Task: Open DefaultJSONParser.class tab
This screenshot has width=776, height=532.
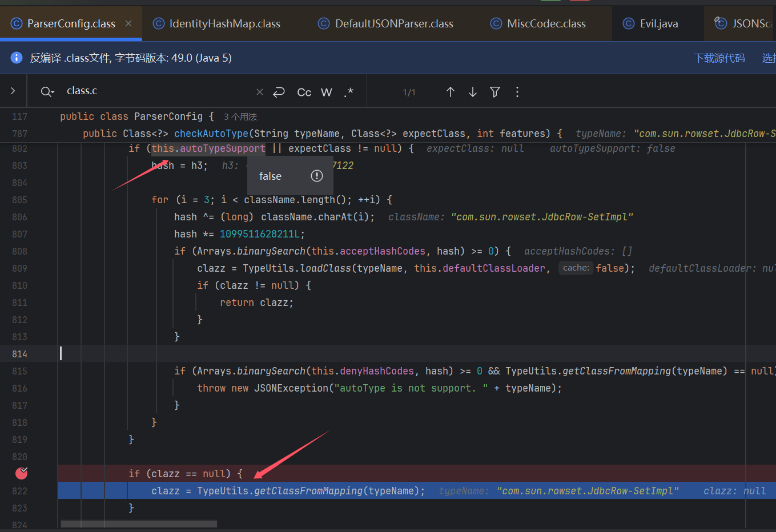Action: (x=386, y=23)
